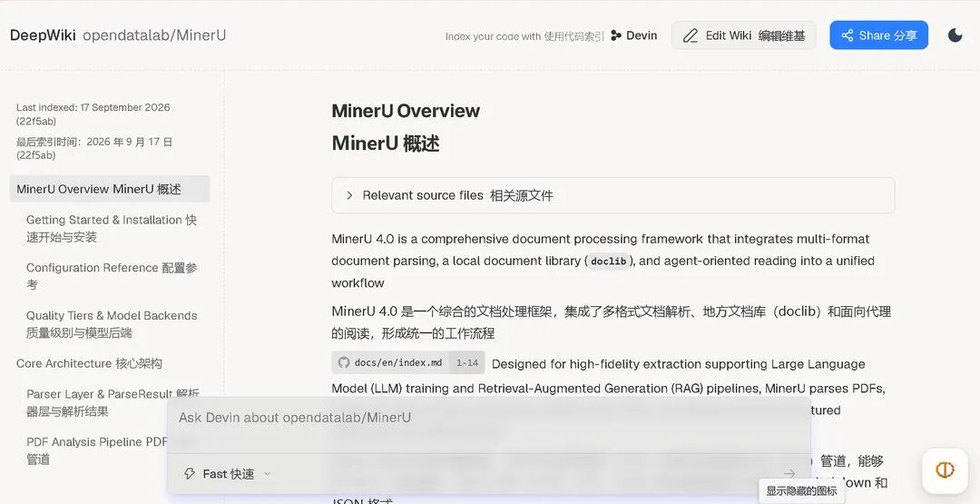Open PDF Analysis Pipeline page
This screenshot has width=980, height=504.
click(x=97, y=450)
